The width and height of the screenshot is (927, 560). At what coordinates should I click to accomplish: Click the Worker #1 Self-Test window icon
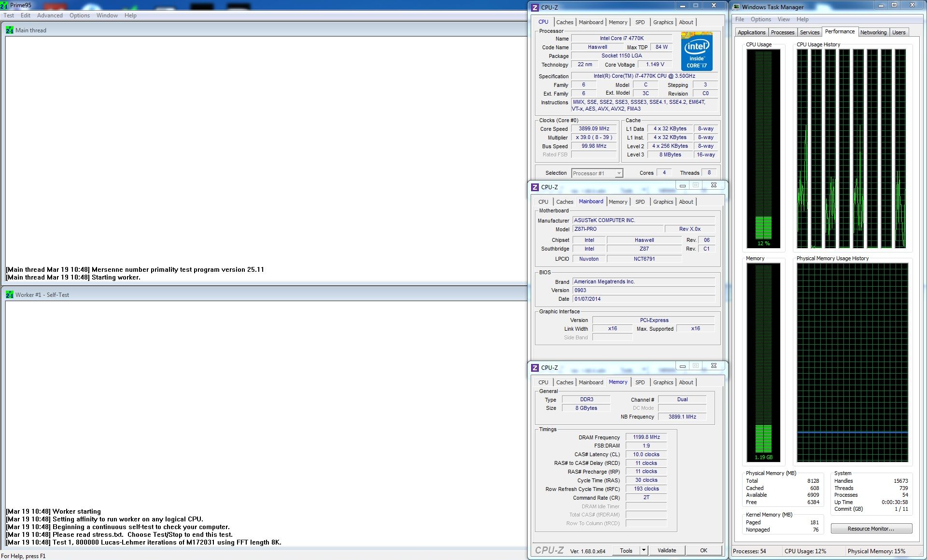click(10, 294)
